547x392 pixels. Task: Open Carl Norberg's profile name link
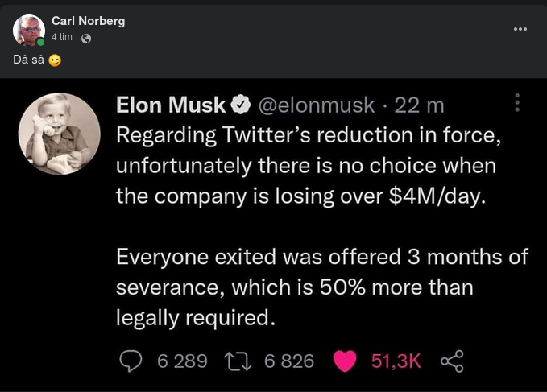tap(88, 21)
